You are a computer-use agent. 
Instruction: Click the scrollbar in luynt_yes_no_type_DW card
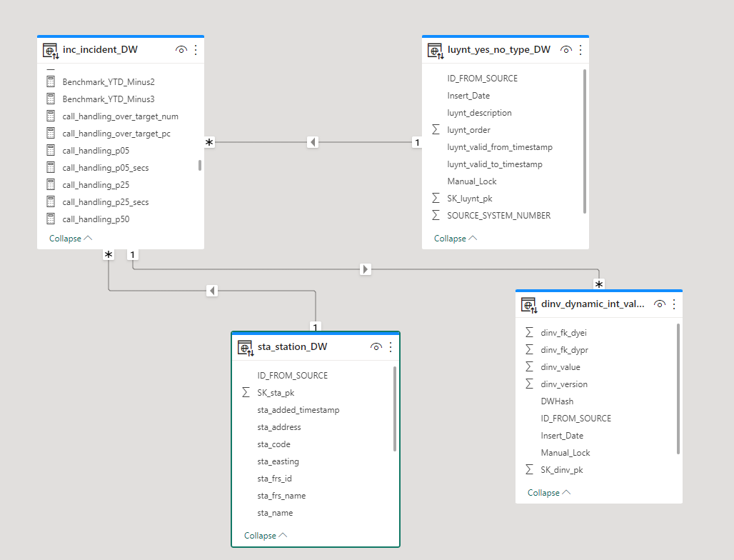pyautogui.click(x=584, y=141)
